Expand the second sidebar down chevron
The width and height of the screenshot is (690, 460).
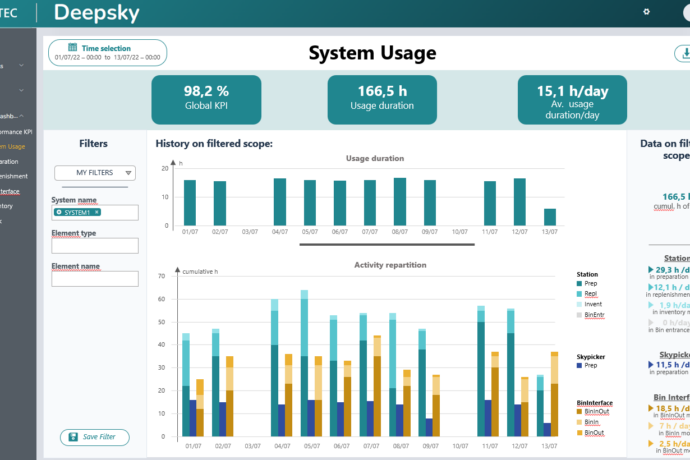coord(21,90)
